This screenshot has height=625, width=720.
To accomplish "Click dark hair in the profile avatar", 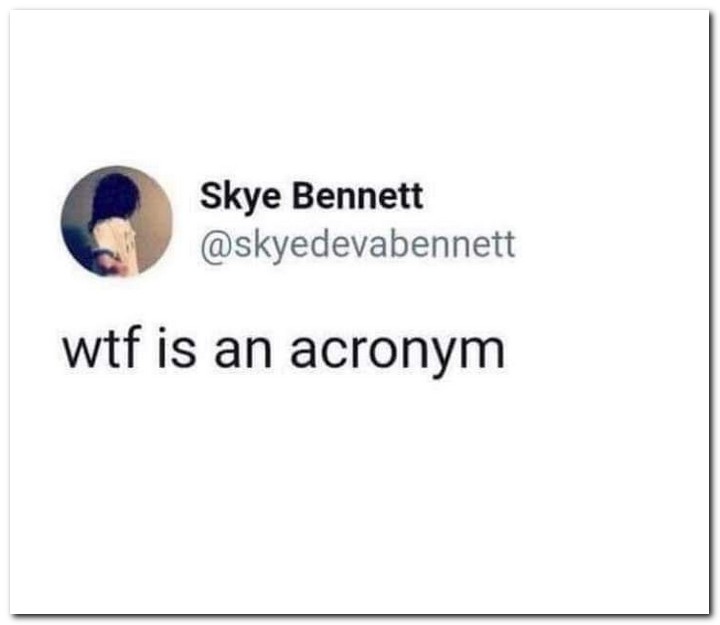I will 115,195.
